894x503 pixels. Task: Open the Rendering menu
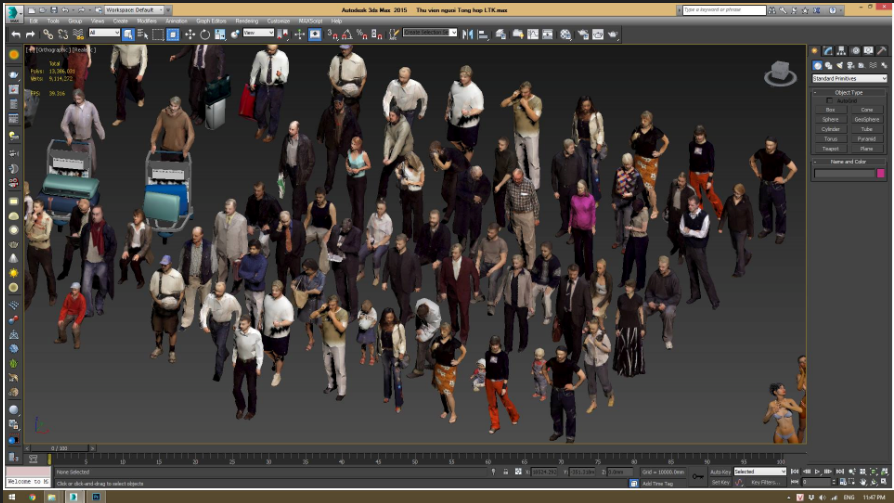click(x=247, y=21)
